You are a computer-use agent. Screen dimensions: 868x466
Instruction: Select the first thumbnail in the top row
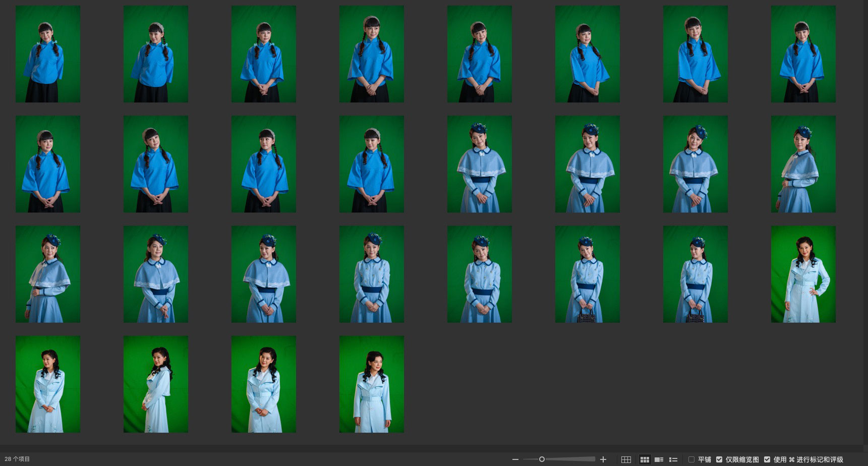coord(48,54)
